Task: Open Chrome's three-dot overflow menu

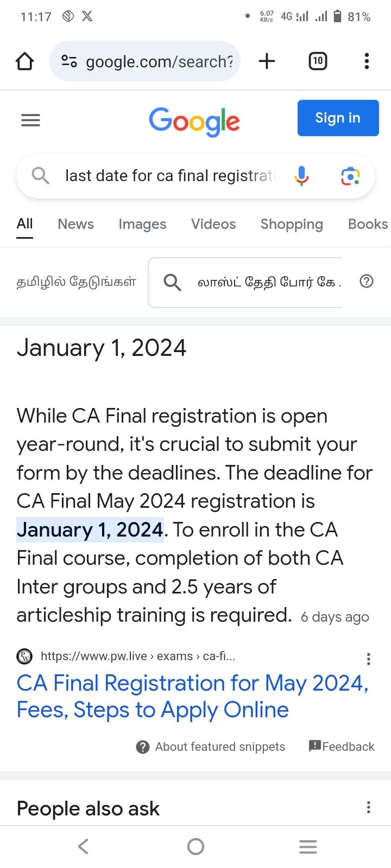Action: 367,61
